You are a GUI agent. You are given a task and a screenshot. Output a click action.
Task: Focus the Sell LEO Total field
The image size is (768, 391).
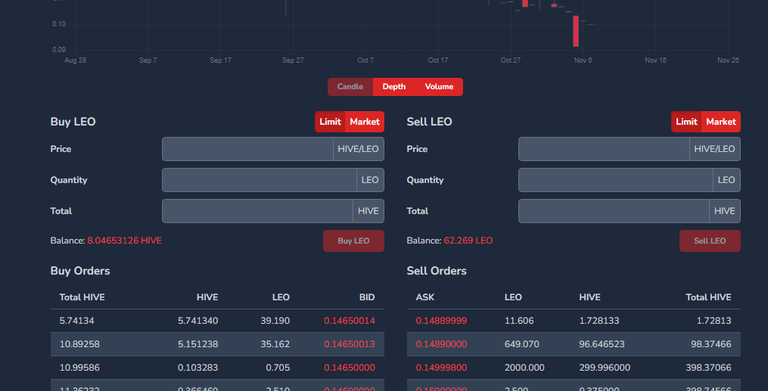click(614, 211)
